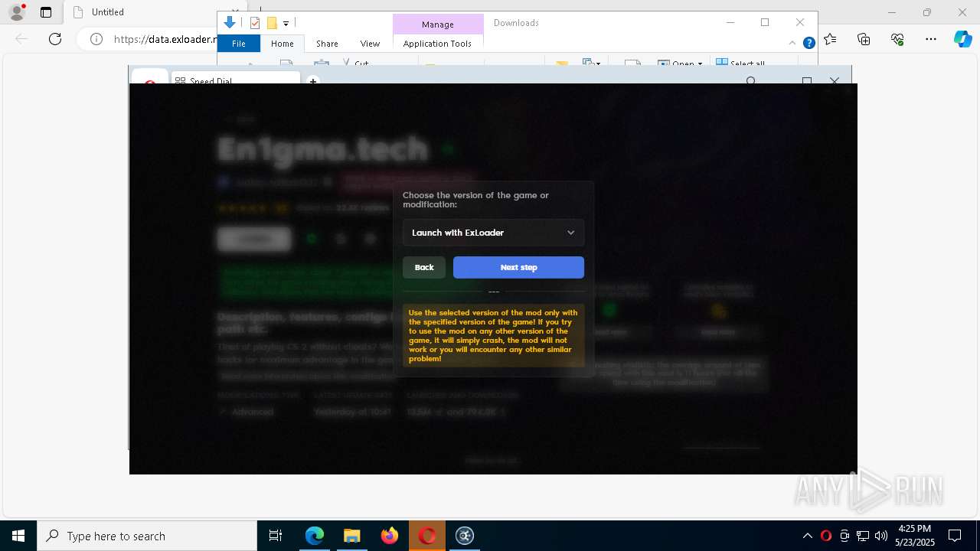Open the notification center icon
This screenshot has height=551, width=980.
click(x=955, y=536)
